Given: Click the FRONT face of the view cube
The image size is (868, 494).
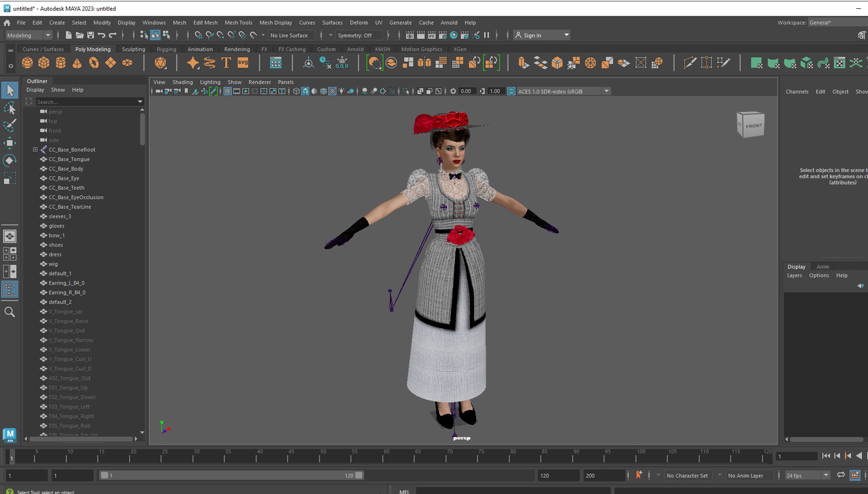Looking at the screenshot, I should (753, 125).
